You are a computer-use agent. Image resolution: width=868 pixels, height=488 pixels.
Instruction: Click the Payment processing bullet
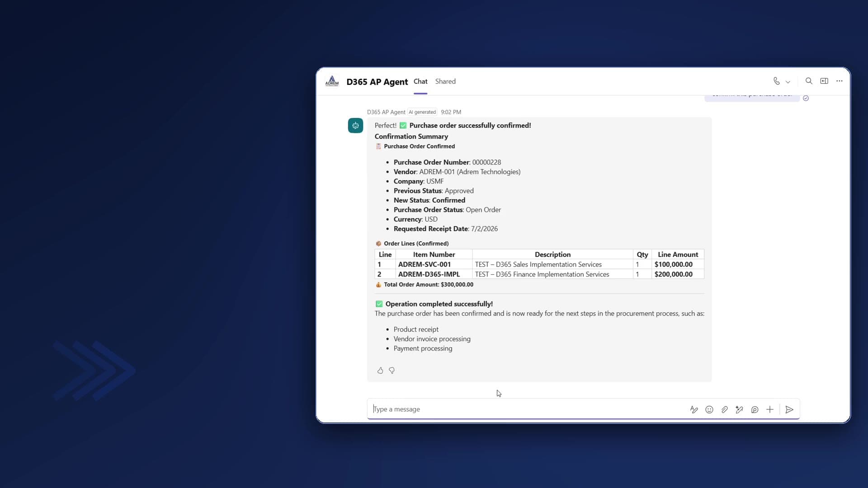(423, 348)
